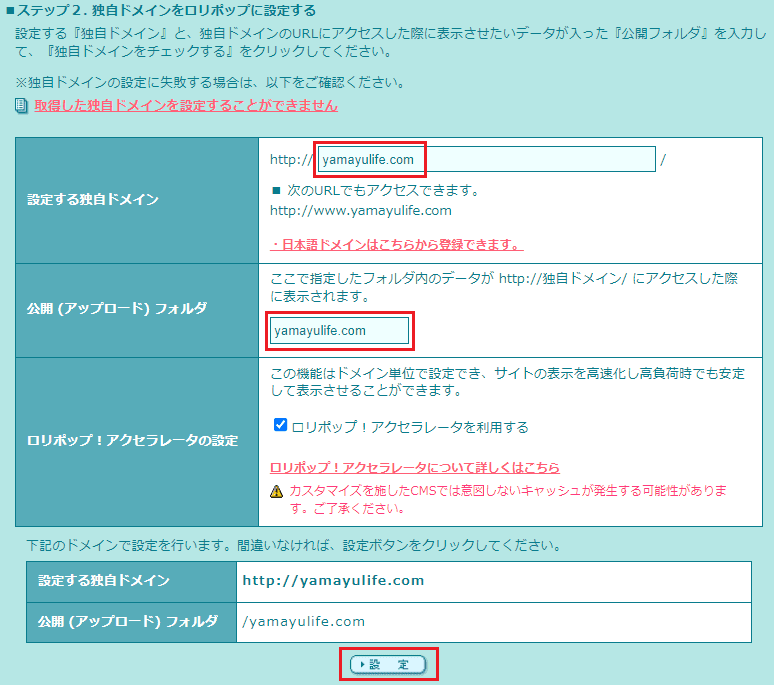This screenshot has height=685, width=775.
Task: Click the document icon beside the domain help link
Action: 22,105
